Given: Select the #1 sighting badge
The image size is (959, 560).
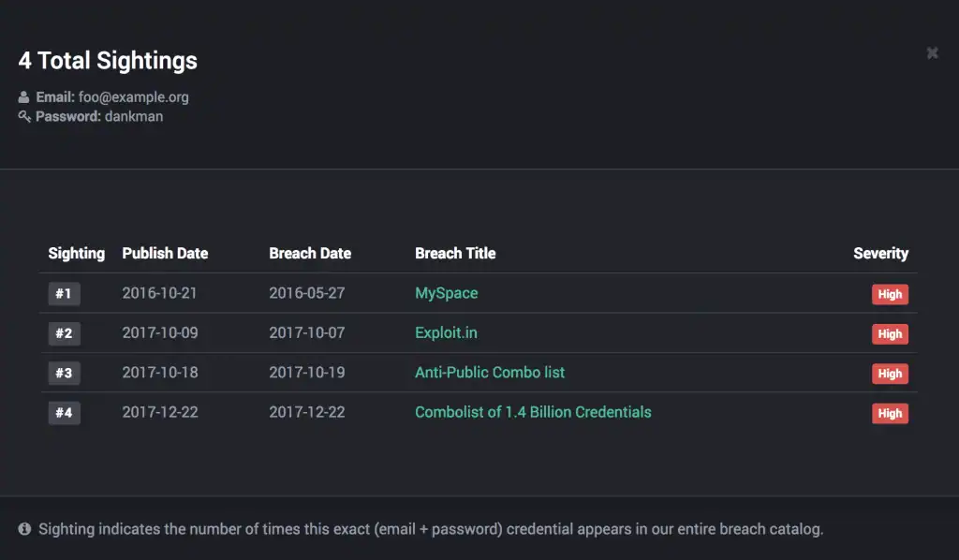Looking at the screenshot, I should [64, 293].
